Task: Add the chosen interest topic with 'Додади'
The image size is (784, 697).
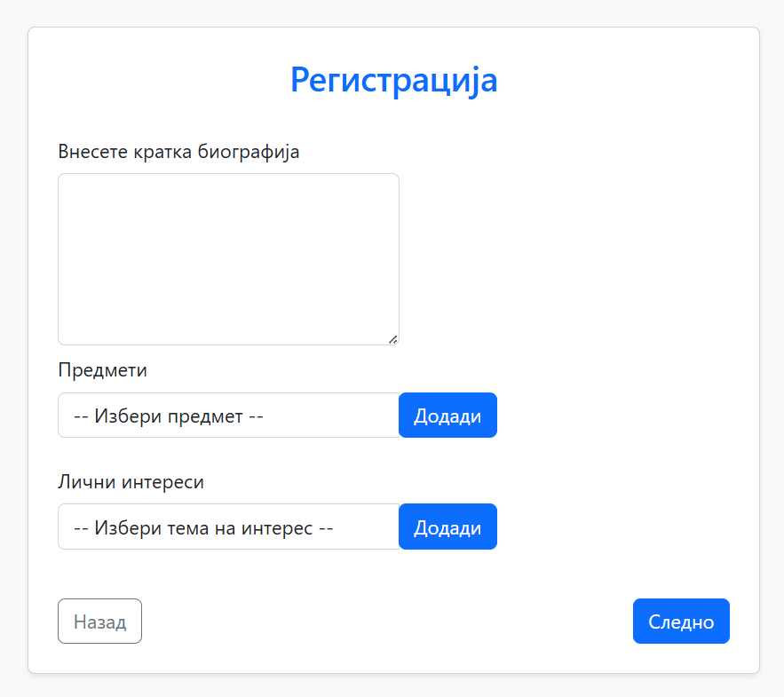Action: [x=447, y=527]
